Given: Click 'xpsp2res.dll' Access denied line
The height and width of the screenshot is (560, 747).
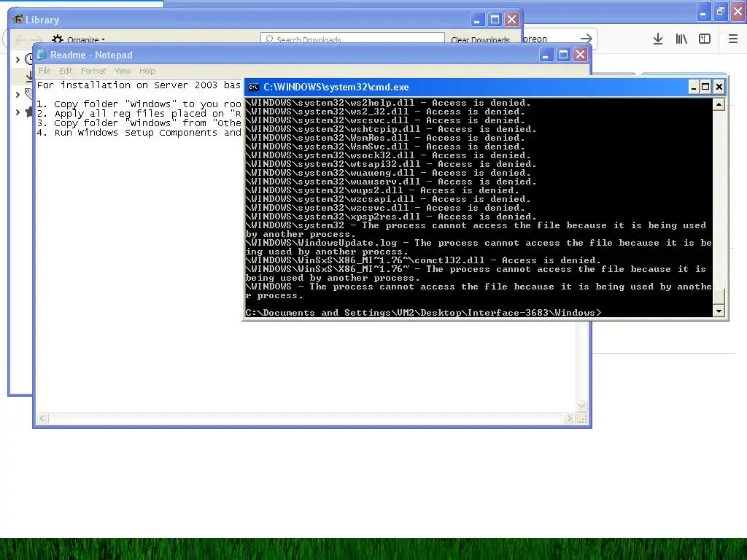Looking at the screenshot, I should point(391,217).
